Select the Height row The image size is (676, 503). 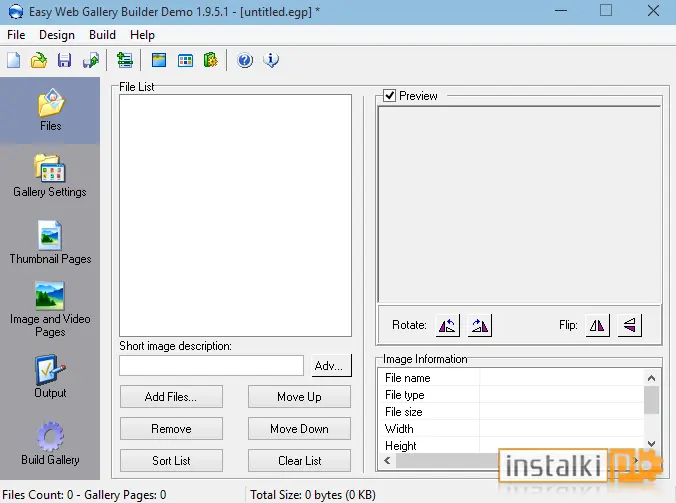pos(511,445)
